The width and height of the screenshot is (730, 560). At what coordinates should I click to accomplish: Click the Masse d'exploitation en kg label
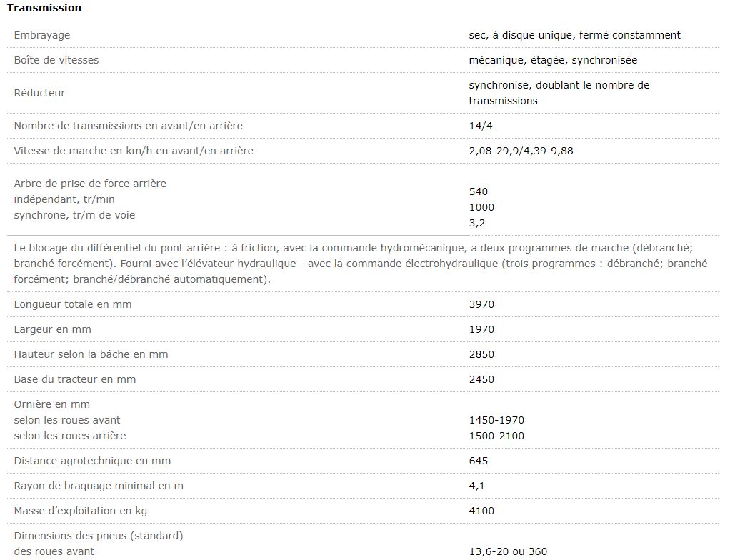pos(81,511)
